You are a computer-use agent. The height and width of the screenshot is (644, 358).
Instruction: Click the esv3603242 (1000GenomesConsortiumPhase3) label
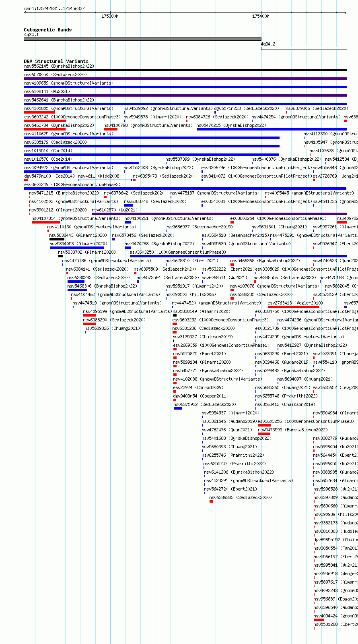[72, 117]
